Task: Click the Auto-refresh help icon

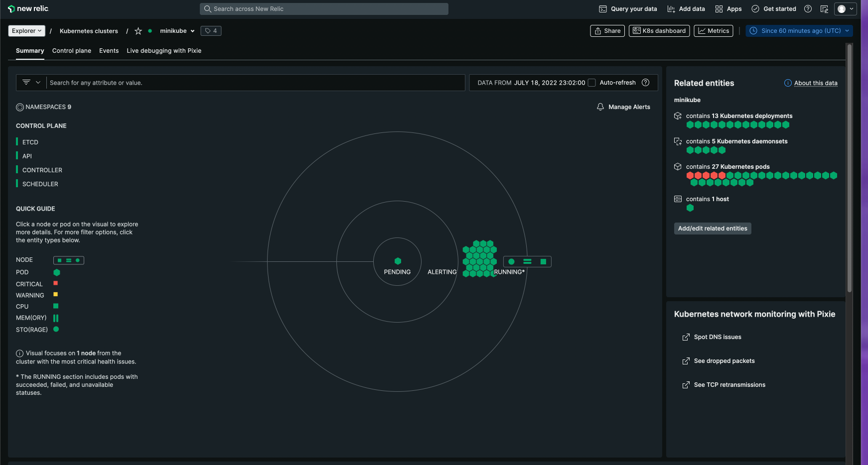Action: point(646,83)
